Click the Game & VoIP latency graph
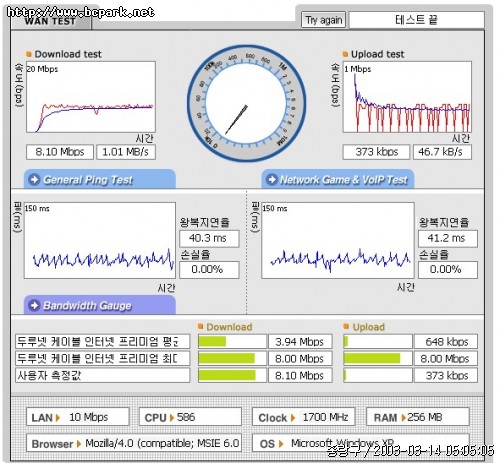500x463 pixels. 338,240
